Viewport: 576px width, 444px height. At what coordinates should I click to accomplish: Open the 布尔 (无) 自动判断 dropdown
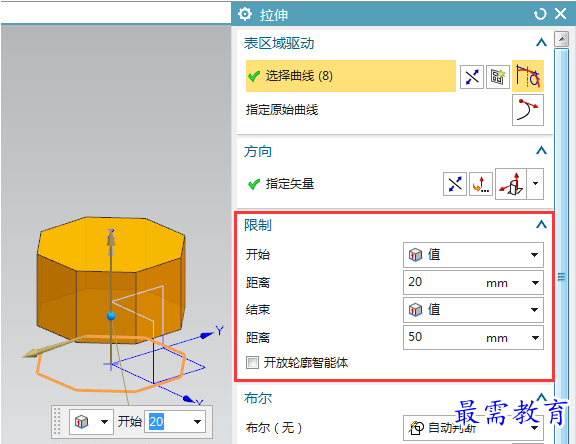[x=473, y=428]
